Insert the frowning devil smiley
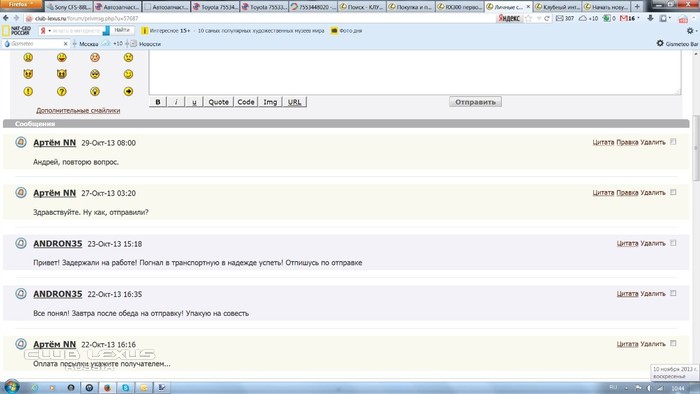 (x=28, y=74)
